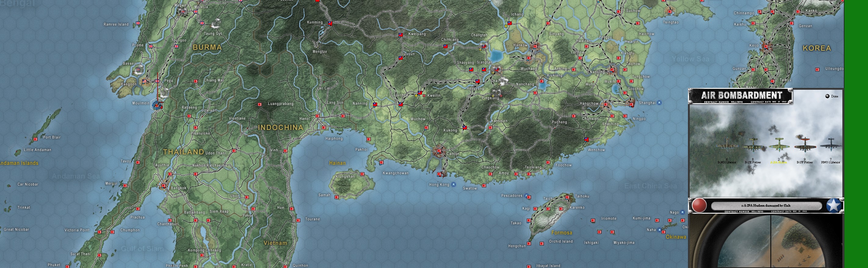The width and height of the screenshot is (868, 268).
Task: Click the US star roundel emblem
Action: 834,205
